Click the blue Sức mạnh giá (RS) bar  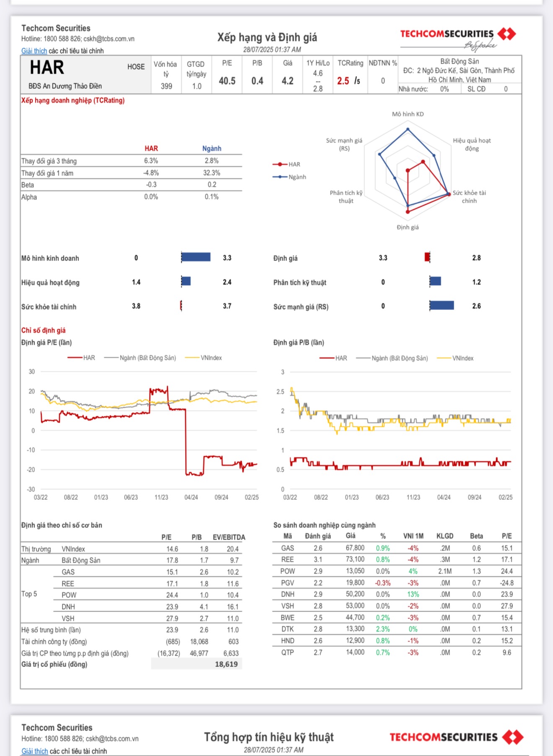coord(442,305)
